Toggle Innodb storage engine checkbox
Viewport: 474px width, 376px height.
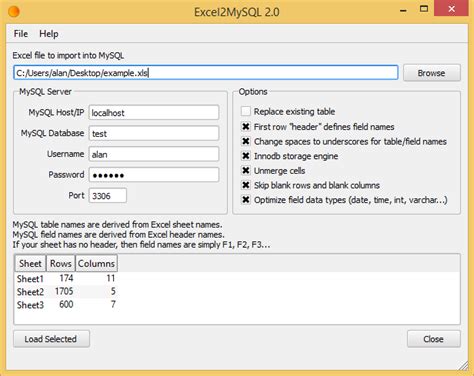(246, 156)
